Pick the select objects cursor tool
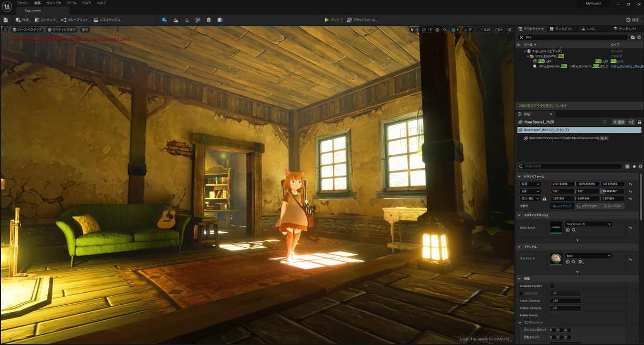Screen dimensions: 644x345 click(x=413, y=30)
